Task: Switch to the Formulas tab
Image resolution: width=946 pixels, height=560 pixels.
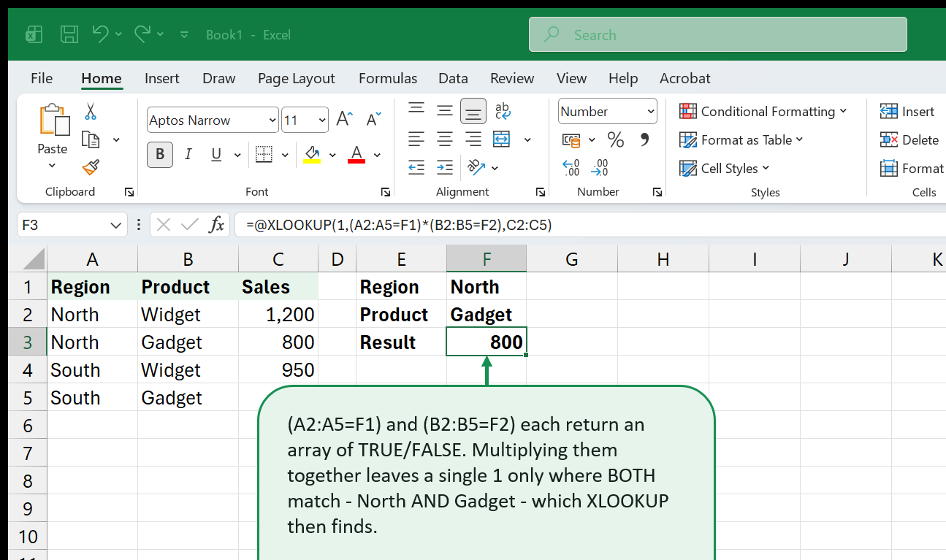Action: [x=388, y=78]
